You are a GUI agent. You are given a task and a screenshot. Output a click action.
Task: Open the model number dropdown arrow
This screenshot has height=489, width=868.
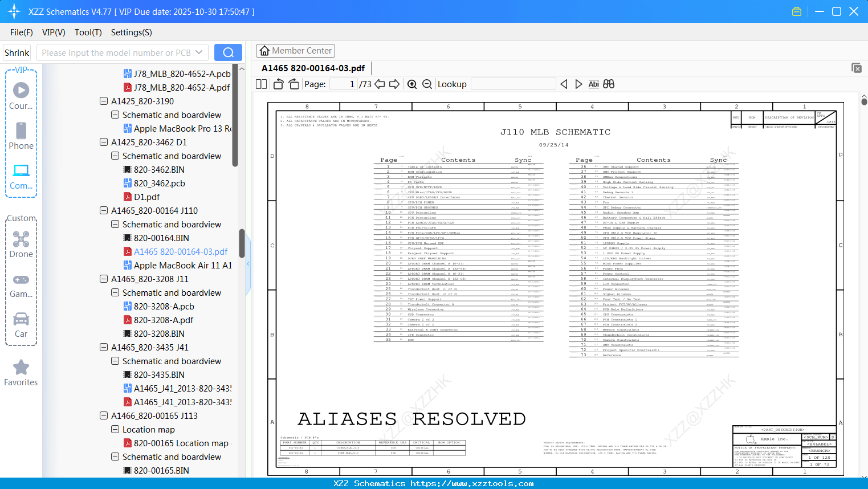coord(199,52)
